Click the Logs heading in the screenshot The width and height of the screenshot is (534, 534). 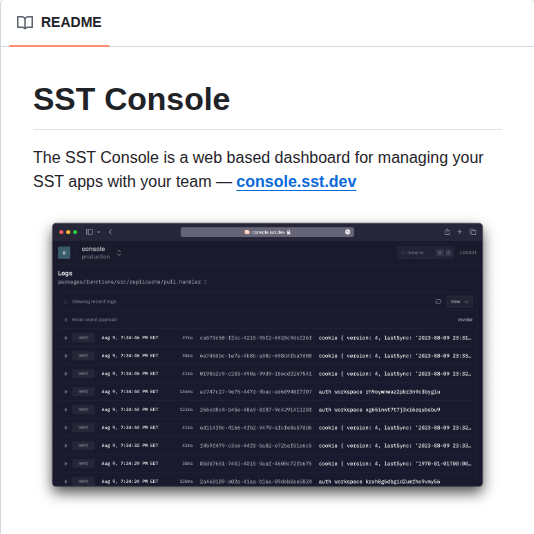click(65, 273)
